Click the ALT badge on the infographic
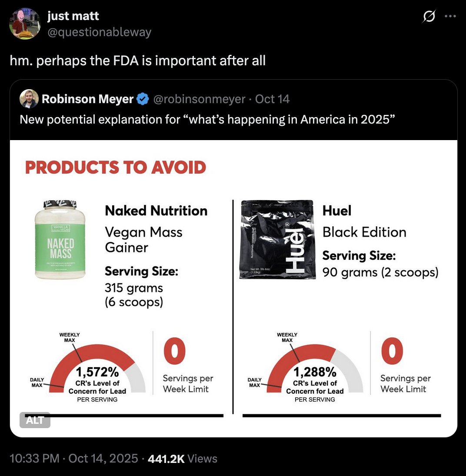The width and height of the screenshot is (466, 476). 35,420
